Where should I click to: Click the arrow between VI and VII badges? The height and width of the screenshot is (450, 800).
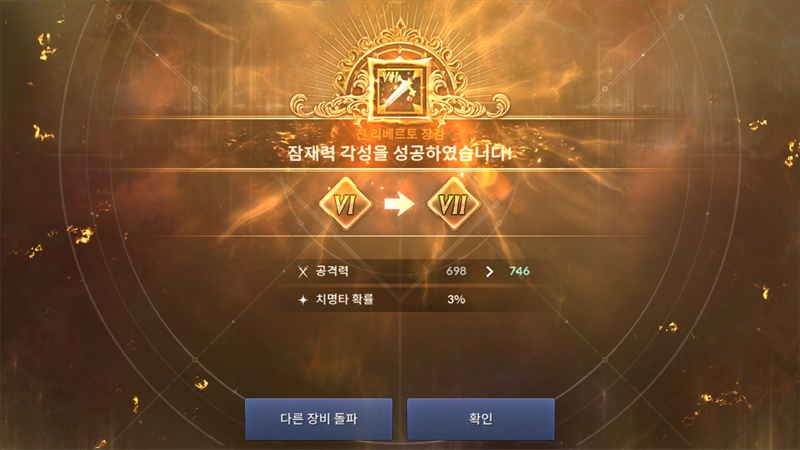399,204
